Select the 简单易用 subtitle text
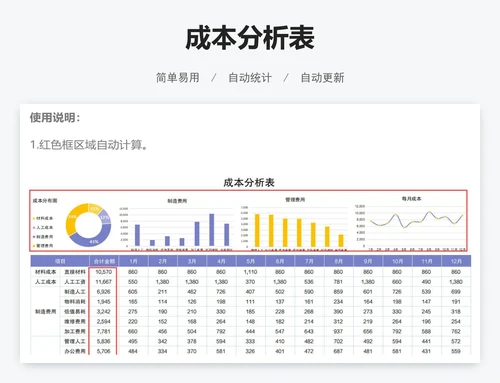500x383 pixels. pyautogui.click(x=178, y=78)
